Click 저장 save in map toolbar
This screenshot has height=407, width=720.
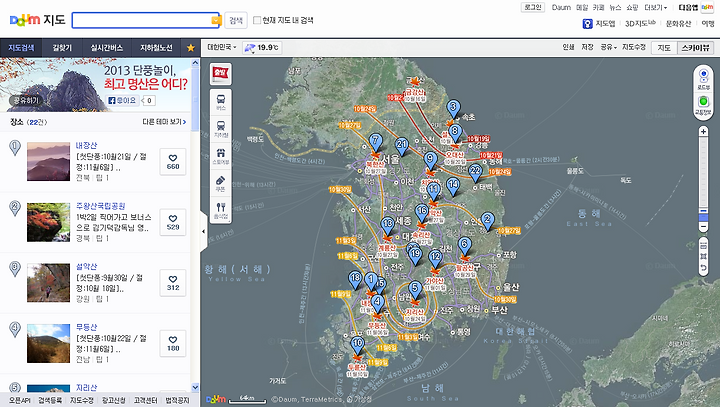(587, 47)
